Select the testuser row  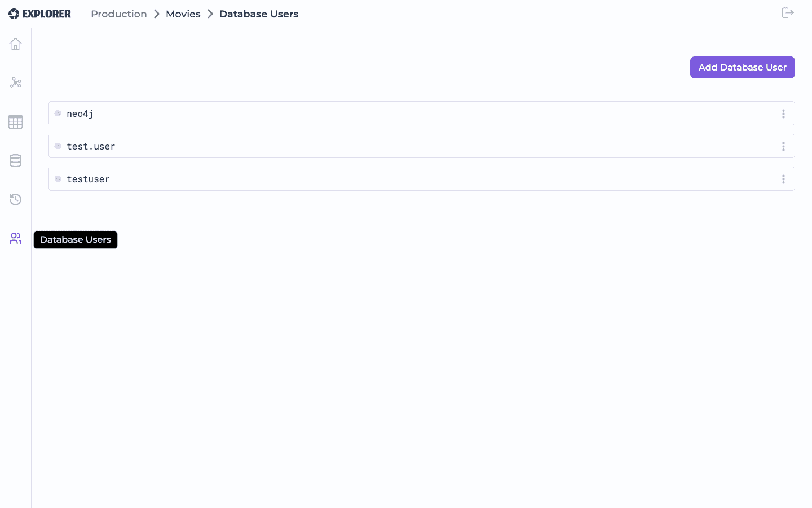coord(422,179)
